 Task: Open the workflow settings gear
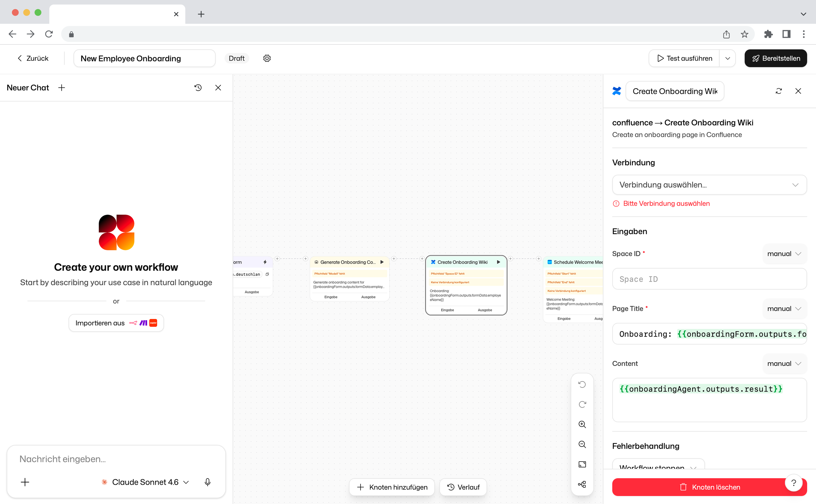point(267,58)
